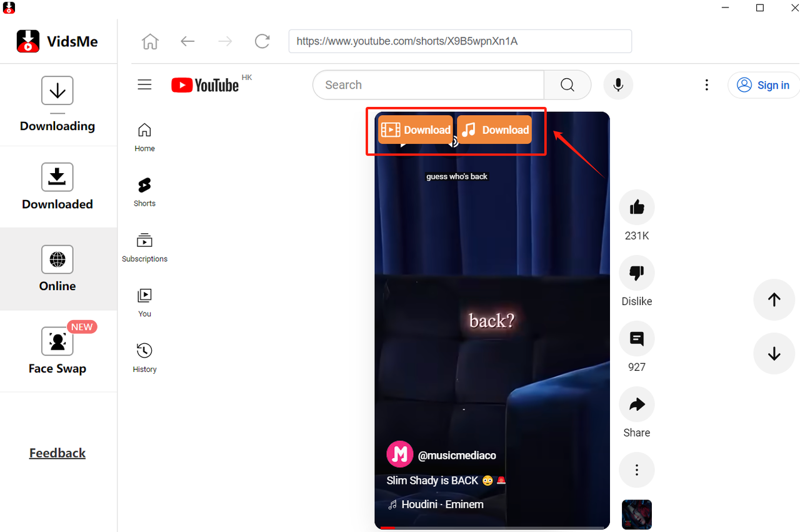
Task: Maximize the VidsMe window
Action: pyautogui.click(x=760, y=8)
